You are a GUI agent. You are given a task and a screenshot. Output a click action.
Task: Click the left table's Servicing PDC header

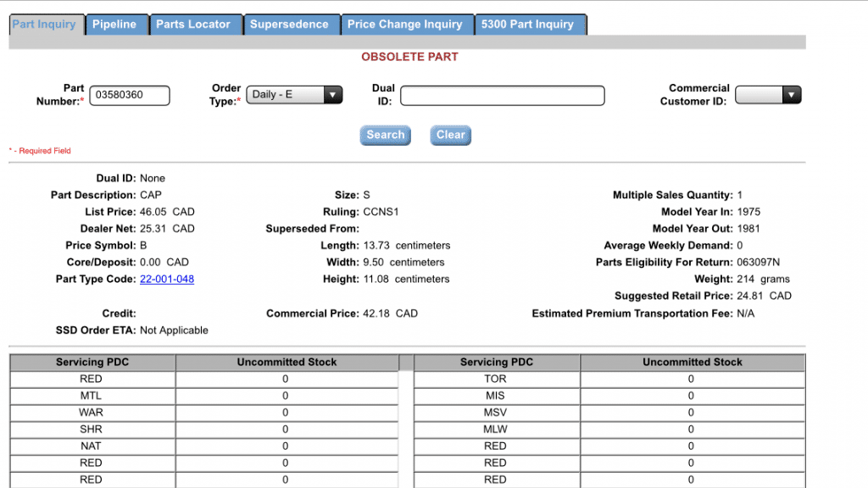(92, 362)
